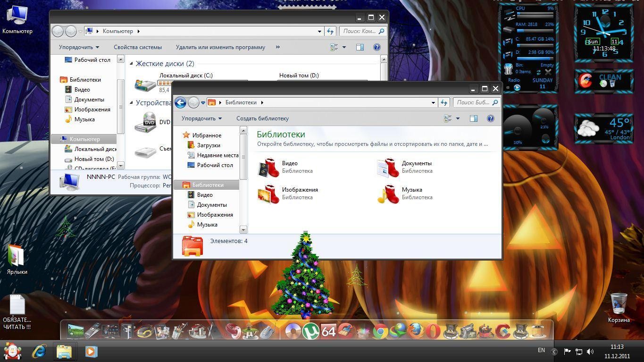This screenshot has height=362, width=644.
Task: Open the Корзина recycle bin desktop icon
Action: (619, 307)
